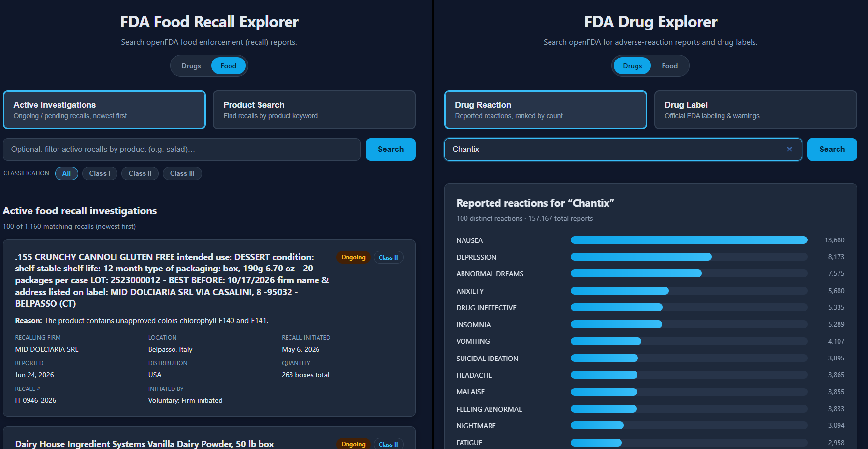Select the NIGHTMARE reaction label
868x449 pixels.
click(x=476, y=426)
